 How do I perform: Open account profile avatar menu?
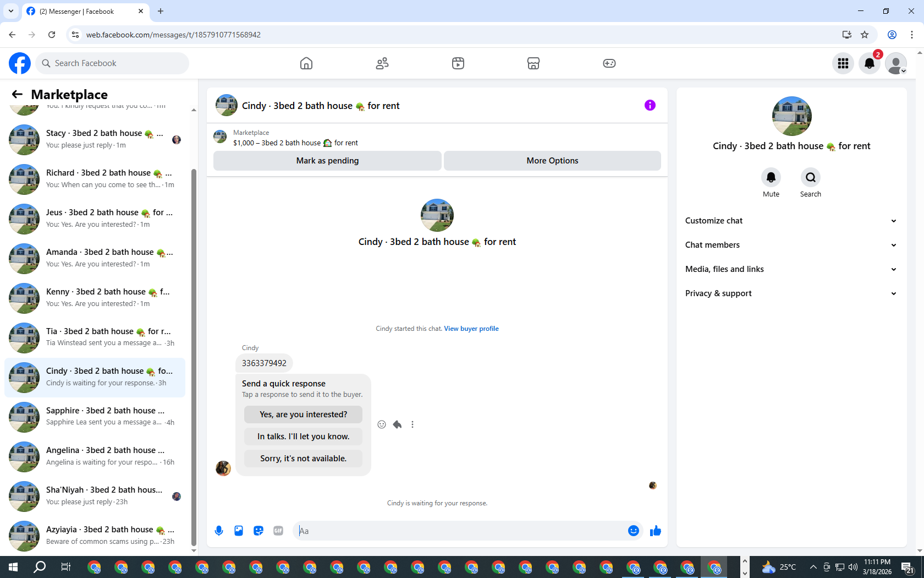(896, 63)
